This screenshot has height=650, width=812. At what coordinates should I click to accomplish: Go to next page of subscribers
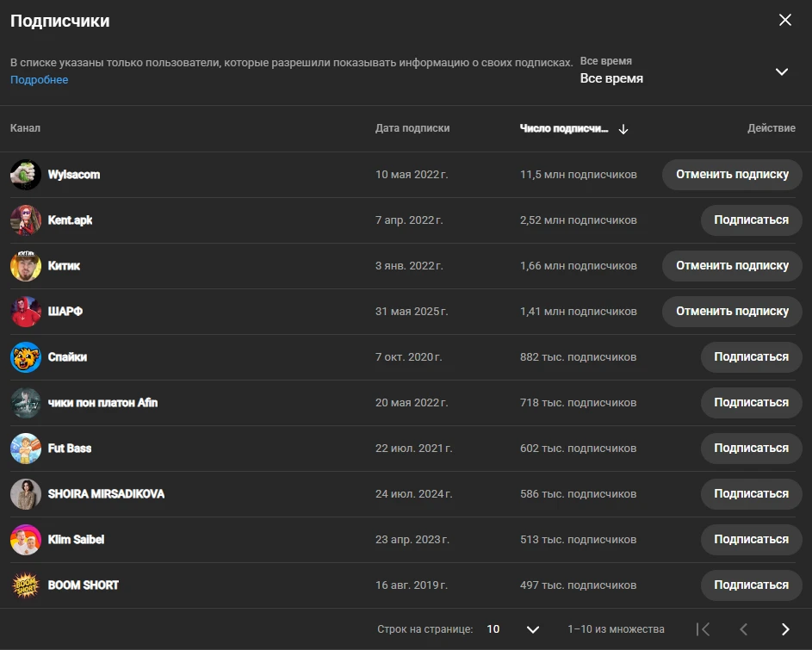[785, 628]
